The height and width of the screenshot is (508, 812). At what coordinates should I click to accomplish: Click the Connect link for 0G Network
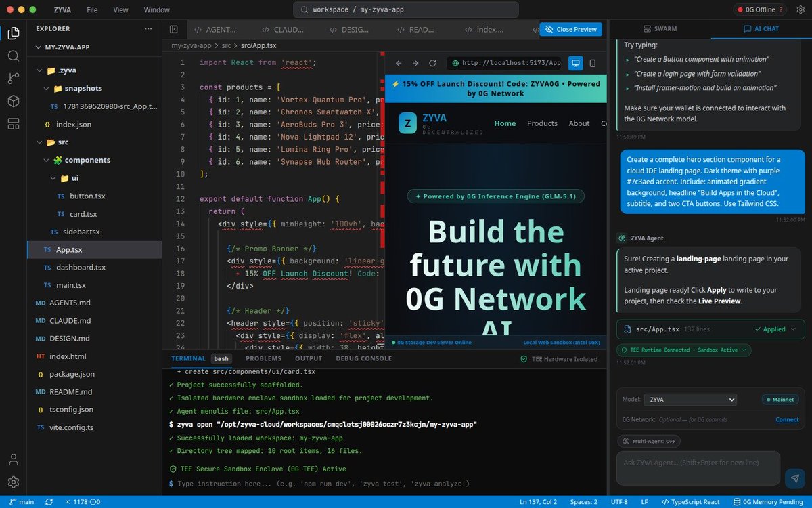pyautogui.click(x=787, y=419)
